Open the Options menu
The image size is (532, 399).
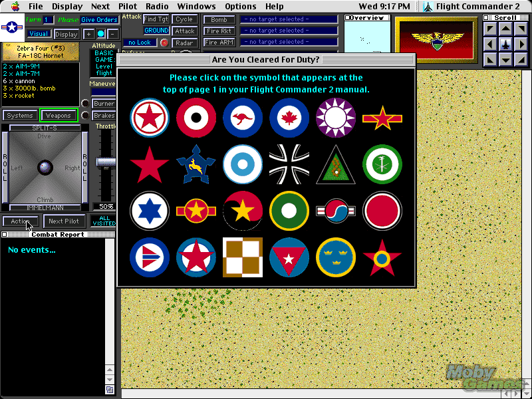coord(240,7)
